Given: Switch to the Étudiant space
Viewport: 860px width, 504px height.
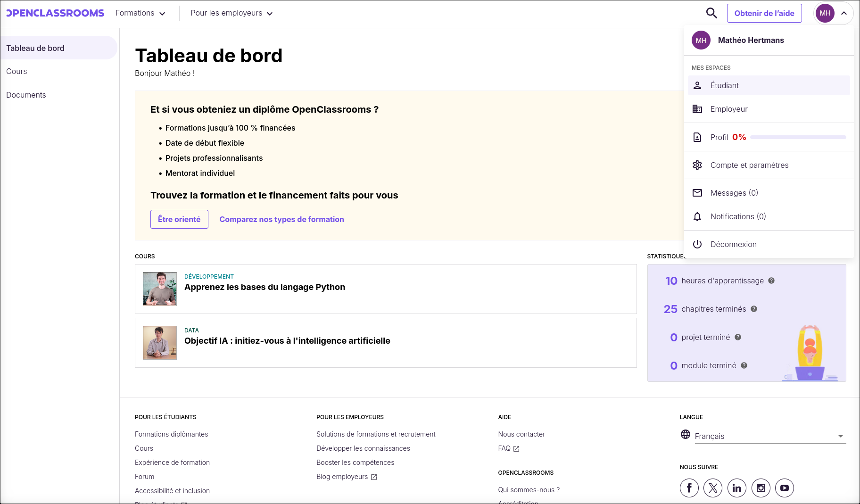Looking at the screenshot, I should (x=769, y=85).
